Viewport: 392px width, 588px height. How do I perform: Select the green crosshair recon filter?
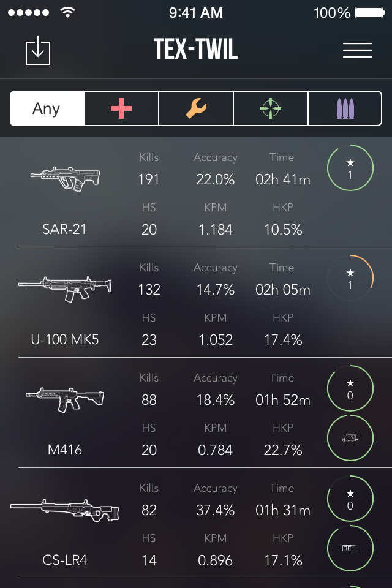[270, 108]
